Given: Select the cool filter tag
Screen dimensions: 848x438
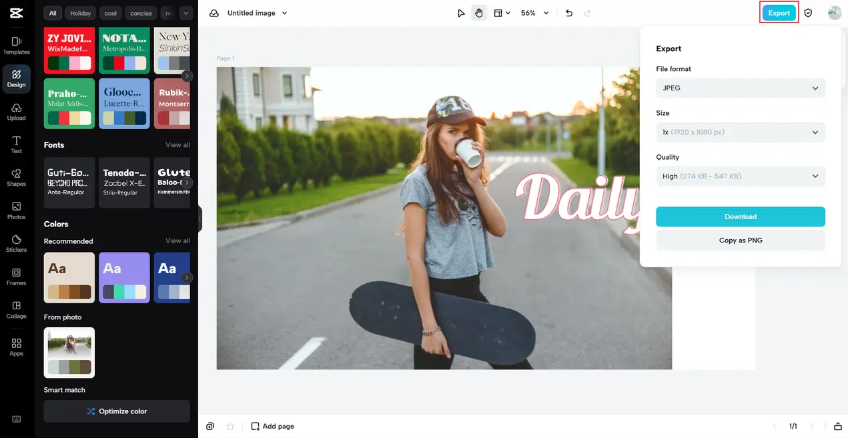Looking at the screenshot, I should click(x=110, y=13).
